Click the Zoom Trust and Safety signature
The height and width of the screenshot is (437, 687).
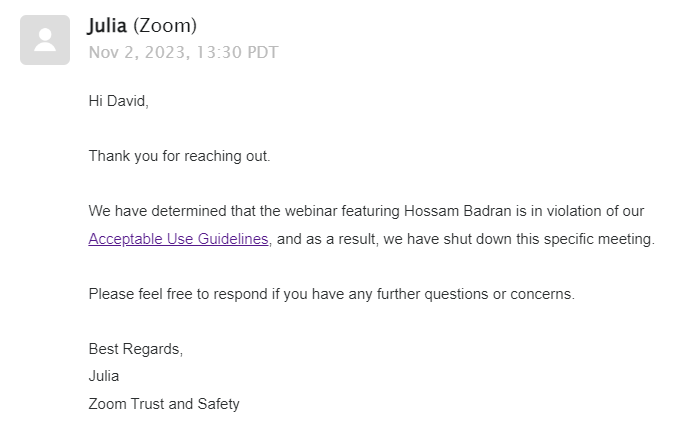(164, 404)
